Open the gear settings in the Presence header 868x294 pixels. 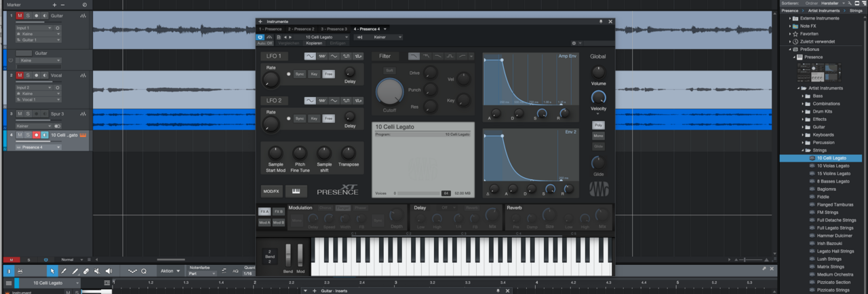[x=574, y=43]
